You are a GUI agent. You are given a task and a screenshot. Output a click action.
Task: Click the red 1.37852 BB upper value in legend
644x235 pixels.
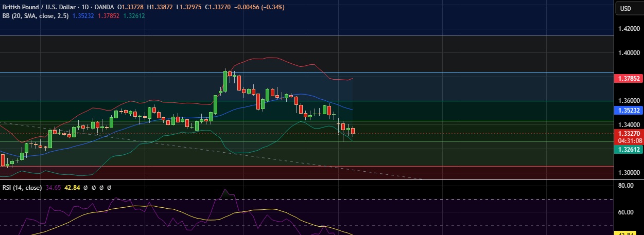point(109,16)
